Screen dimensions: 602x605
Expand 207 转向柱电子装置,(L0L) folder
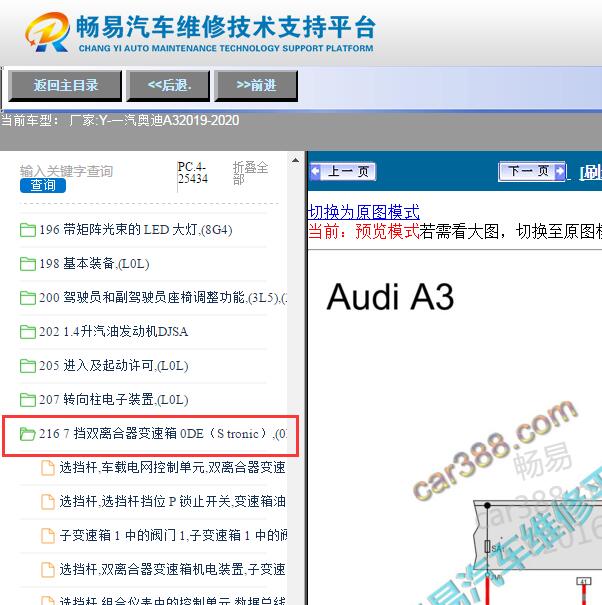tap(114, 400)
